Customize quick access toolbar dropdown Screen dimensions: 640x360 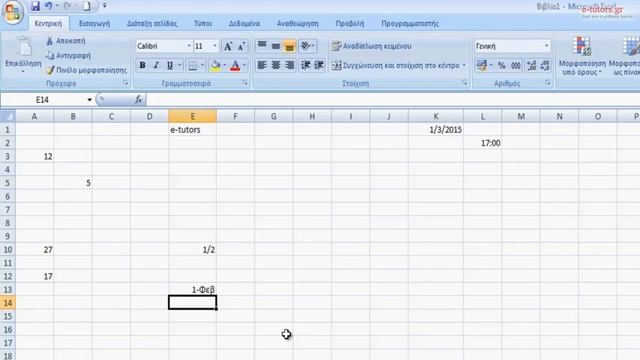(104, 6)
